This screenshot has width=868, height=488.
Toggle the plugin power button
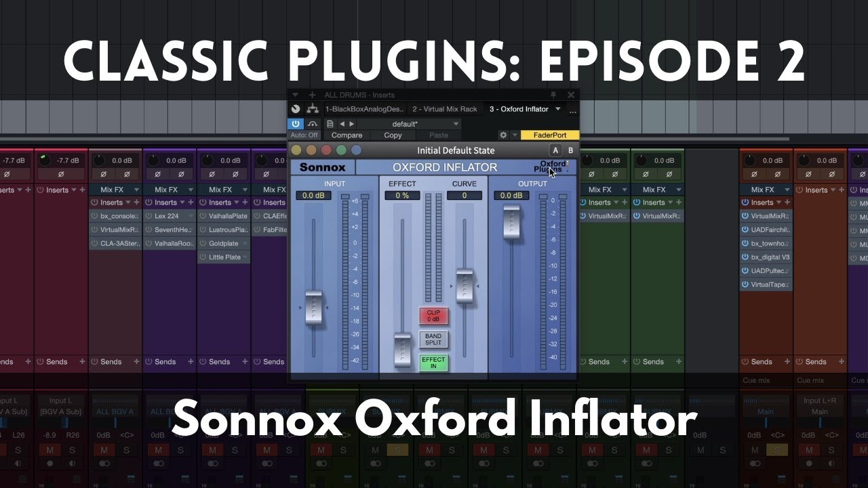[296, 124]
